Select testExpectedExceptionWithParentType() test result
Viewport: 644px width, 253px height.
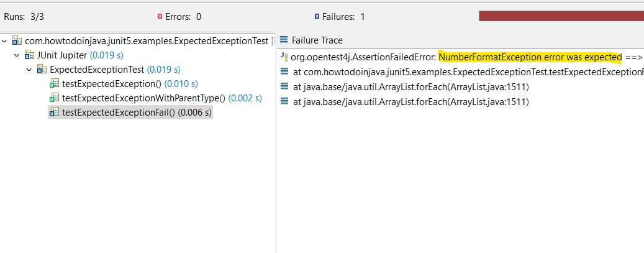[x=144, y=98]
